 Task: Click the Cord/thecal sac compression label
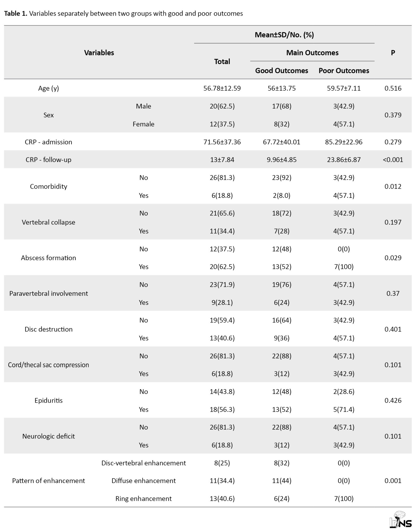[48, 365]
